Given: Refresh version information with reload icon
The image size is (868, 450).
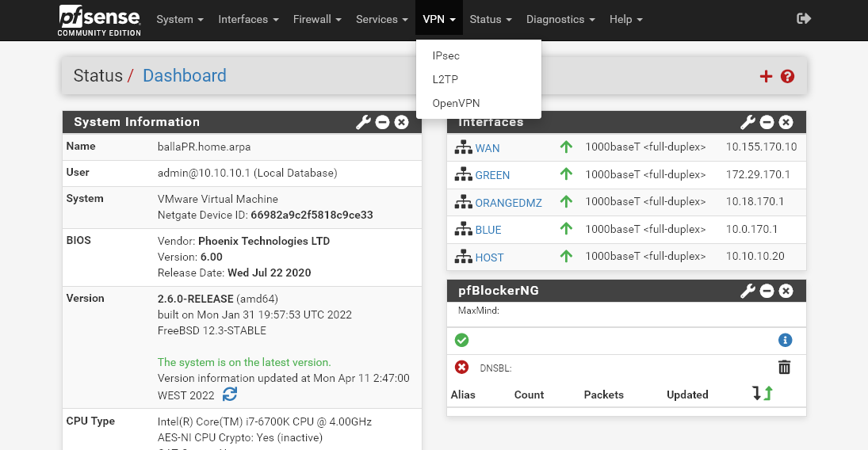Looking at the screenshot, I should click(230, 394).
